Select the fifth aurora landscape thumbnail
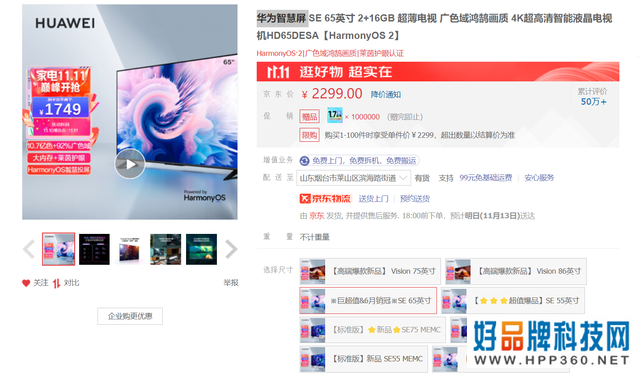Image resolution: width=640 pixels, height=373 pixels. [x=201, y=249]
